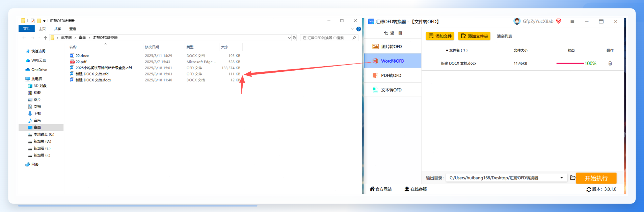Open the 共享 ribbon tab in Explorer

(x=57, y=29)
